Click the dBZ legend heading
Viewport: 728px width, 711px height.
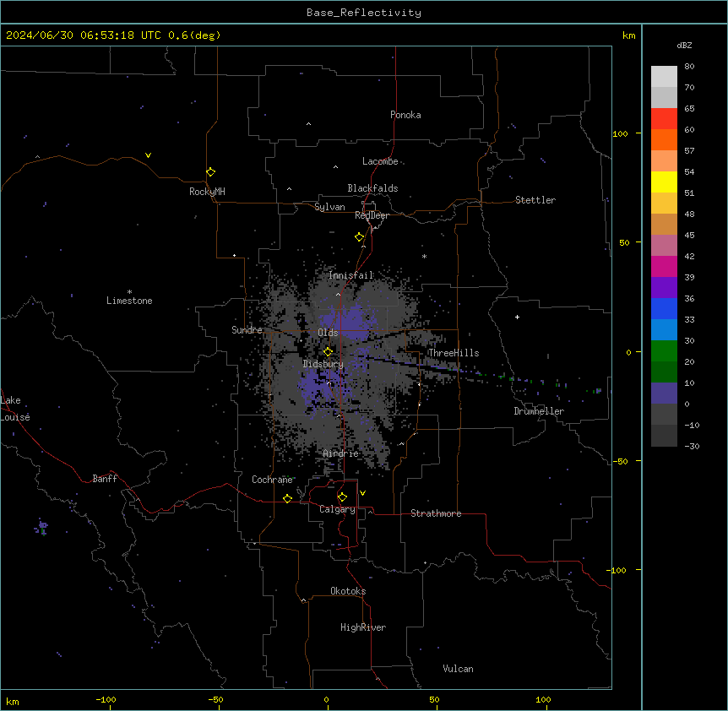pyautogui.click(x=684, y=45)
